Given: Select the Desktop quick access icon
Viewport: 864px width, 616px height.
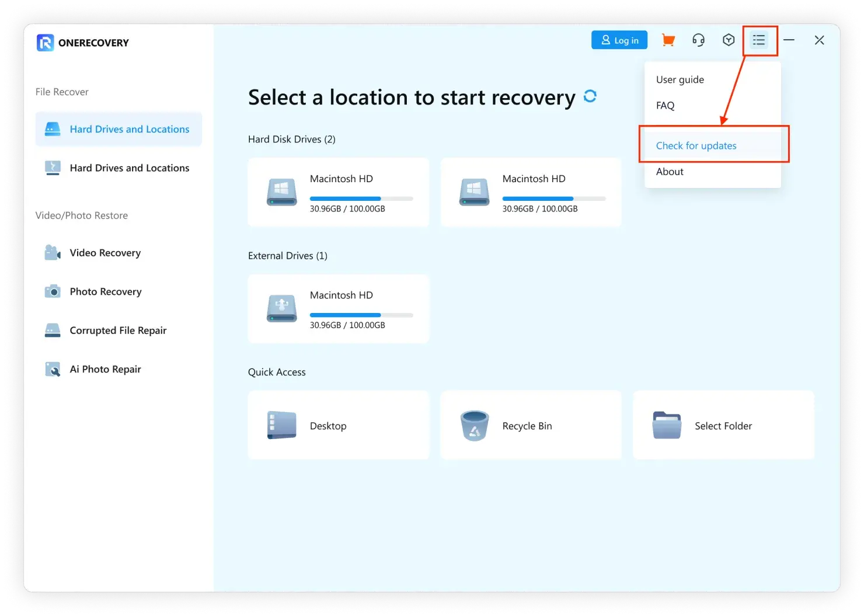Looking at the screenshot, I should click(281, 425).
